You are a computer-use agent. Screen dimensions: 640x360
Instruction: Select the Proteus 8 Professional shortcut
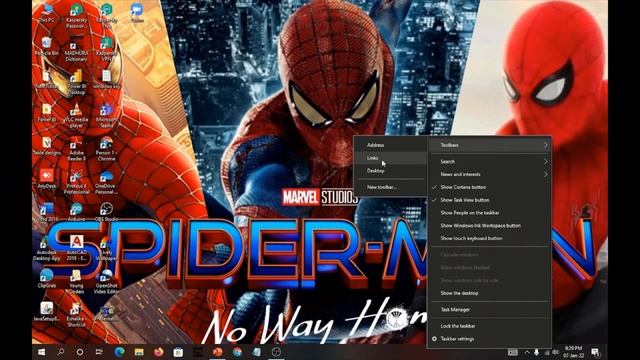click(x=76, y=182)
